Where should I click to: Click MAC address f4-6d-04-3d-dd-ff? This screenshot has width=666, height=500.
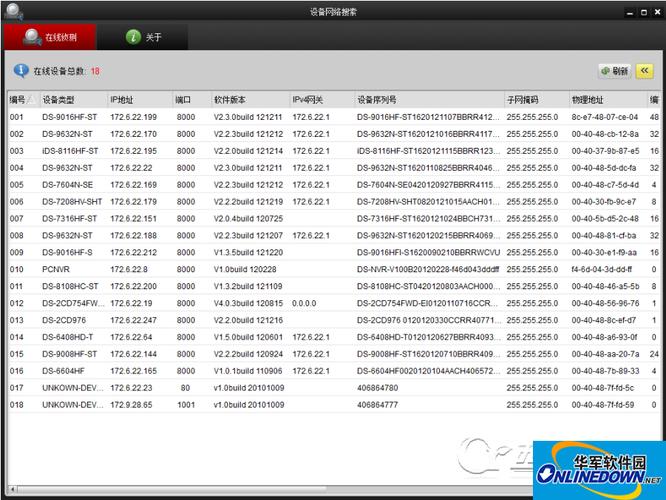[601, 269]
